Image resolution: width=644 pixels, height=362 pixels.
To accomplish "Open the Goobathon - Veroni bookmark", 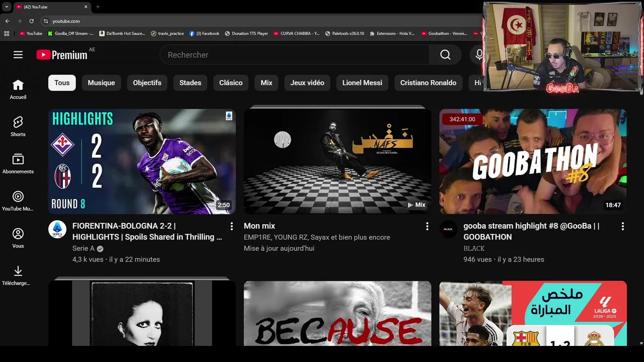I will click(444, 33).
